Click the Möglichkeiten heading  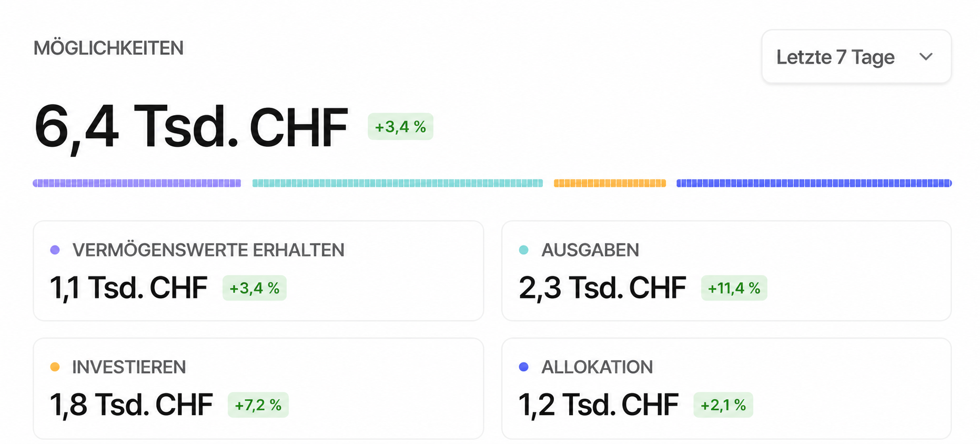coord(108,48)
